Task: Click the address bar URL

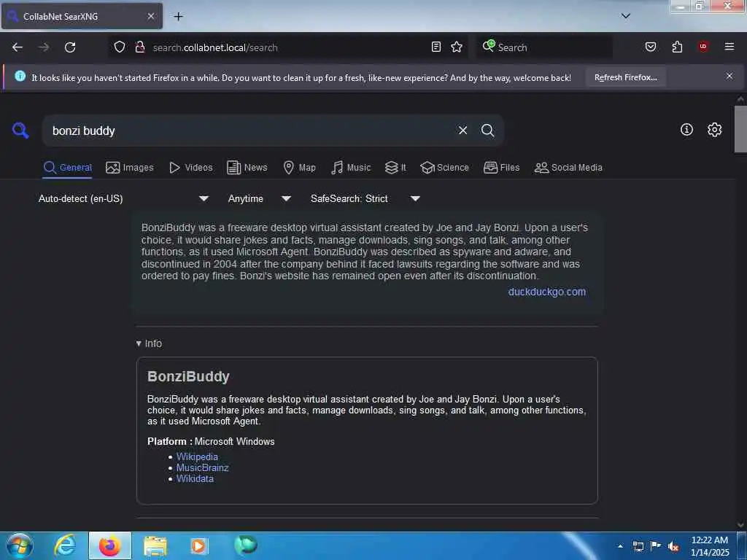Action: (215, 47)
